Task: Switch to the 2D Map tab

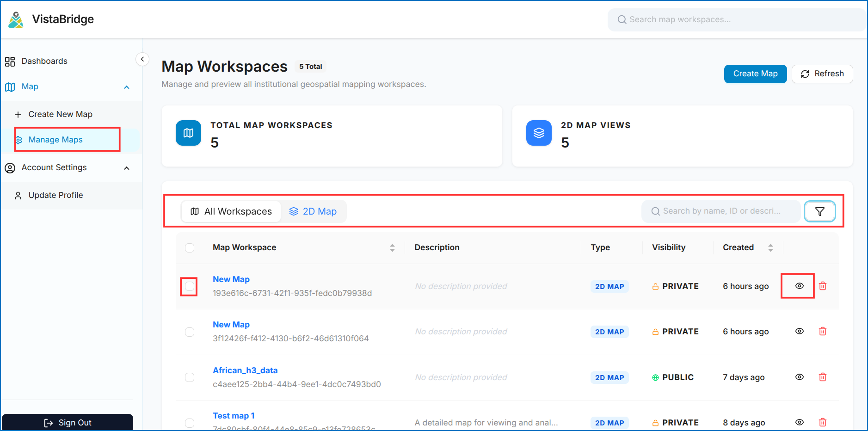Action: tap(313, 211)
